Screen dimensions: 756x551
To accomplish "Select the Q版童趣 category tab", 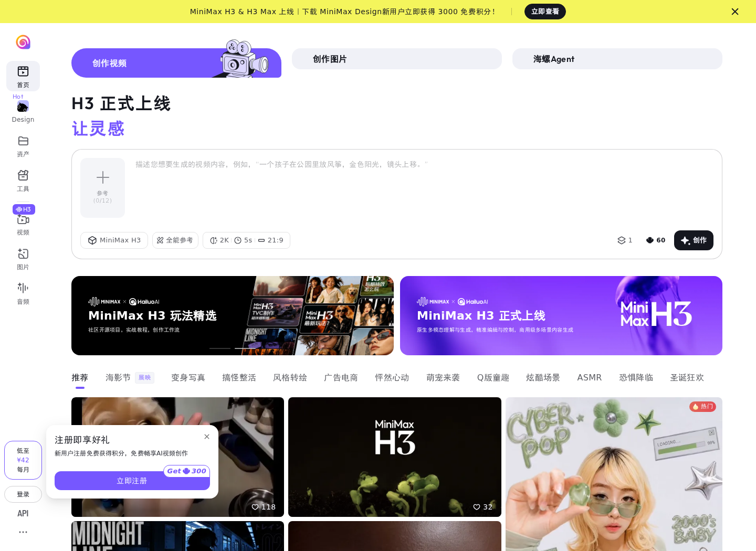I will [x=493, y=378].
